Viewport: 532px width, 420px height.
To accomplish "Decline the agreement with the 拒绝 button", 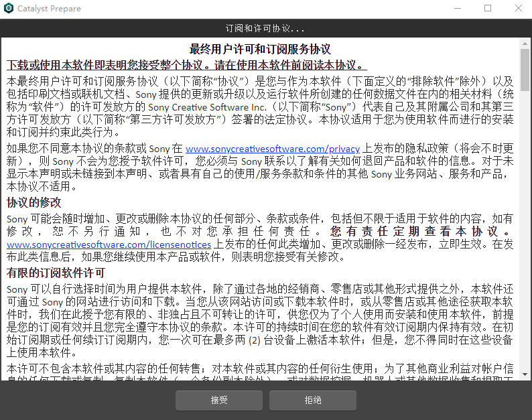I will [x=313, y=401].
